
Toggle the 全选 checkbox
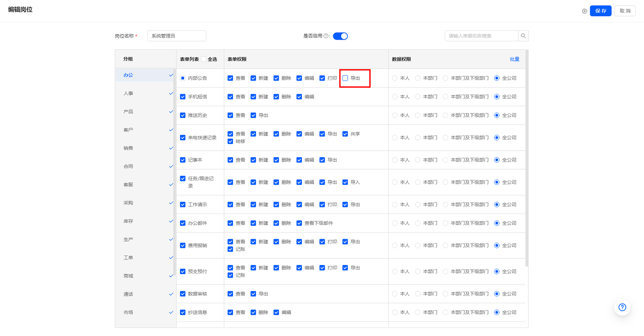tap(204, 59)
